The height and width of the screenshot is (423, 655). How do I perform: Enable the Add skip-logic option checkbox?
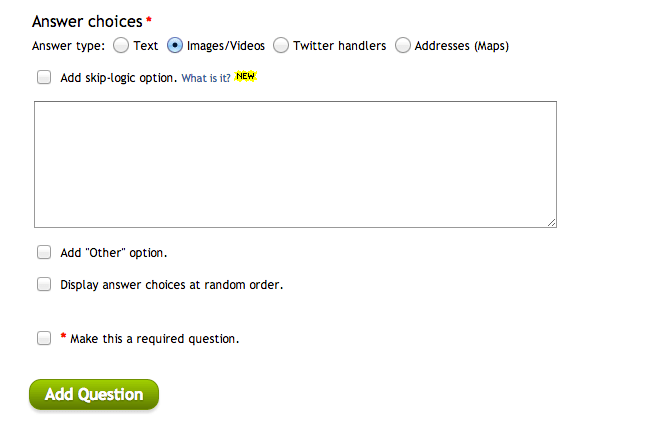(44, 77)
